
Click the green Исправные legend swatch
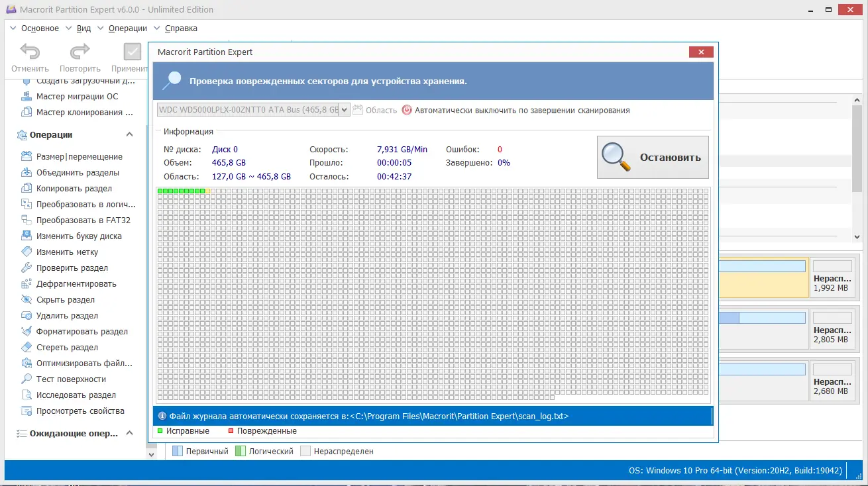pos(160,431)
